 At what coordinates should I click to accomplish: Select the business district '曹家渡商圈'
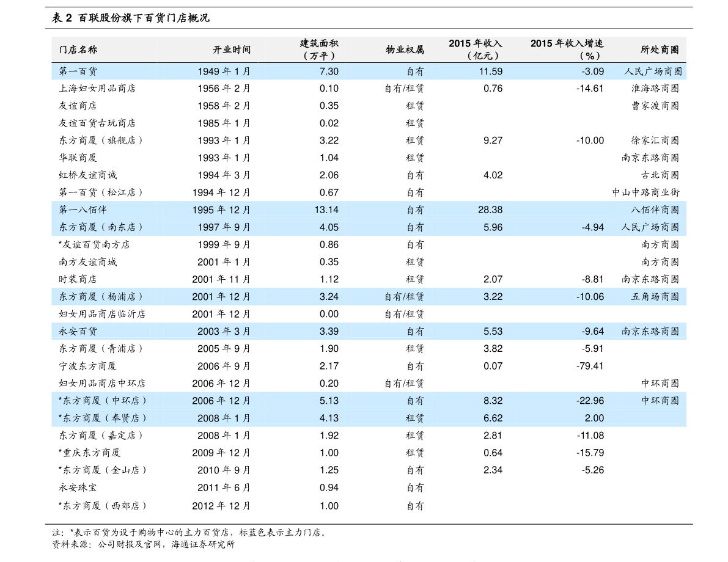point(655,106)
